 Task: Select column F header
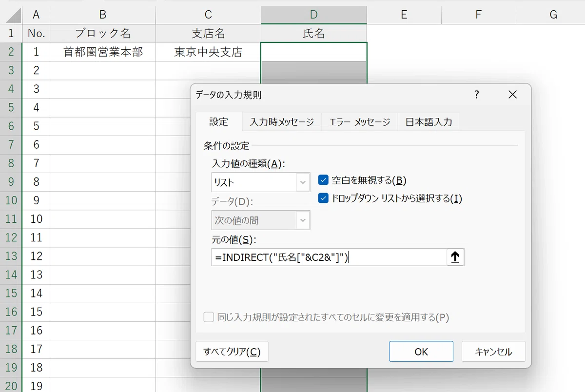point(478,15)
